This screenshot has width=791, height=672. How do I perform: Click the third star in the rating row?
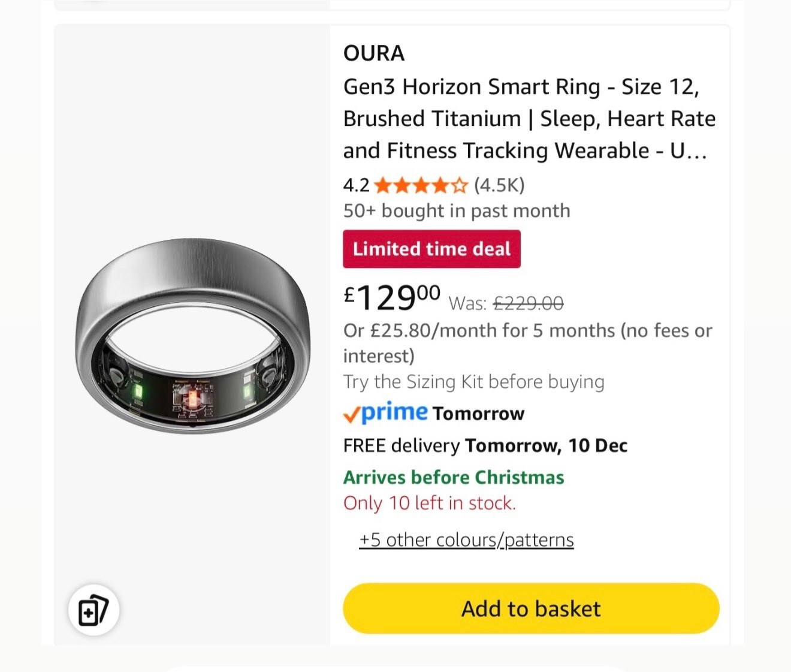pos(421,185)
